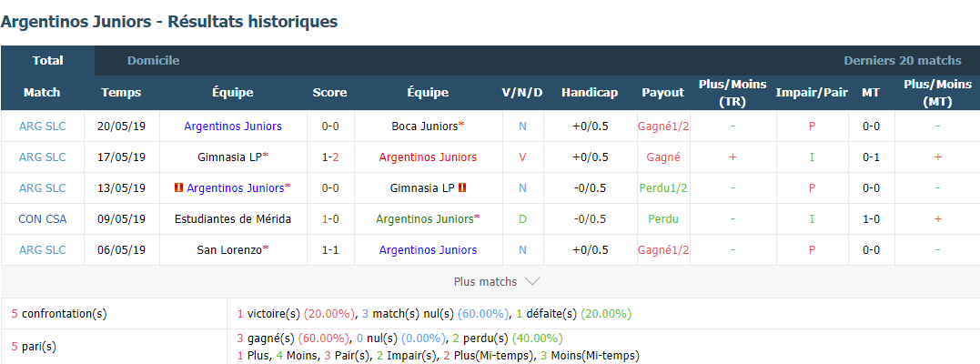The width and height of the screenshot is (980, 364).
Task: Click the 1-2 score for Gimnasia LP match
Action: tap(330, 157)
